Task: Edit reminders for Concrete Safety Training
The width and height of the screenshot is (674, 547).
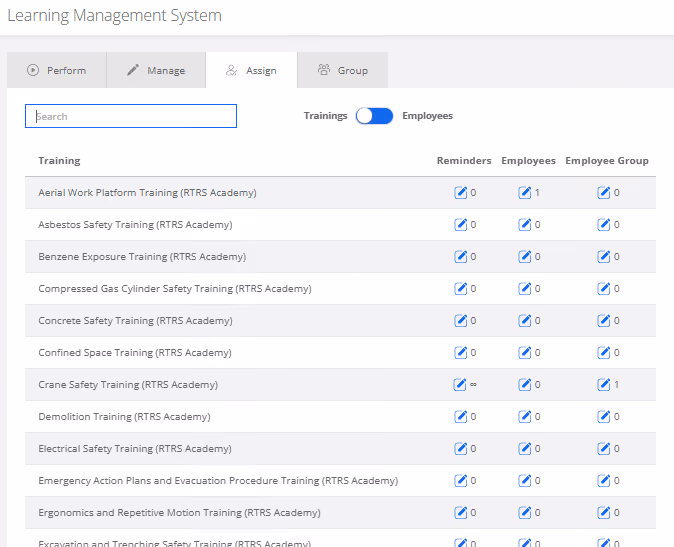Action: click(x=460, y=321)
